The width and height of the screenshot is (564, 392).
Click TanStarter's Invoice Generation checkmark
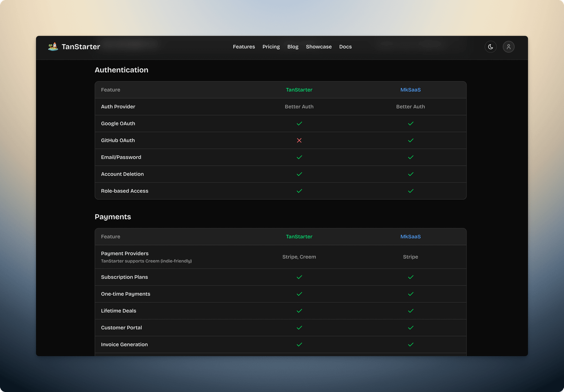pyautogui.click(x=299, y=345)
